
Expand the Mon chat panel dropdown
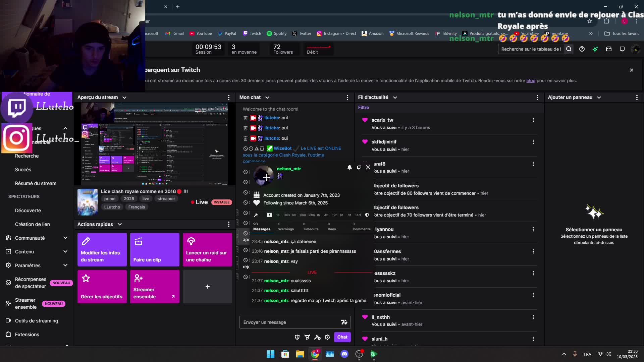(x=267, y=97)
